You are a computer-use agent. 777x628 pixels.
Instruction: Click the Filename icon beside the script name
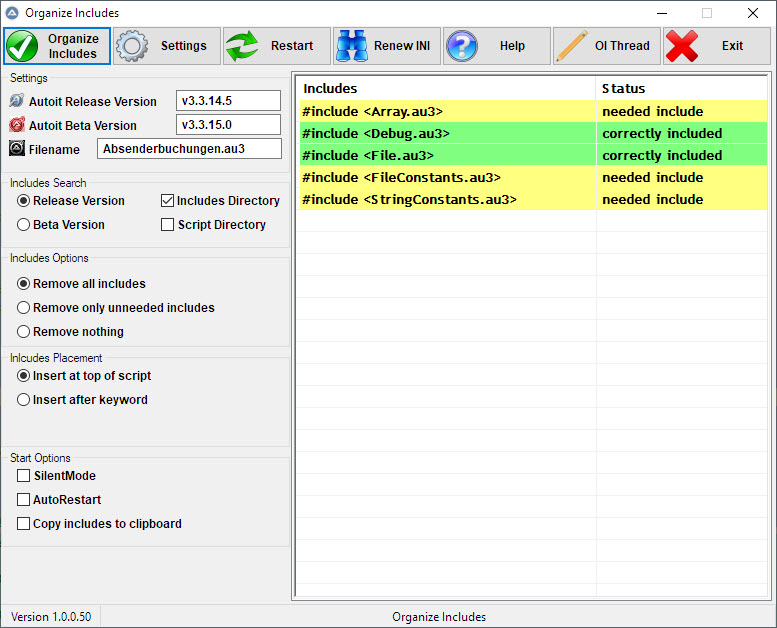pyautogui.click(x=17, y=149)
